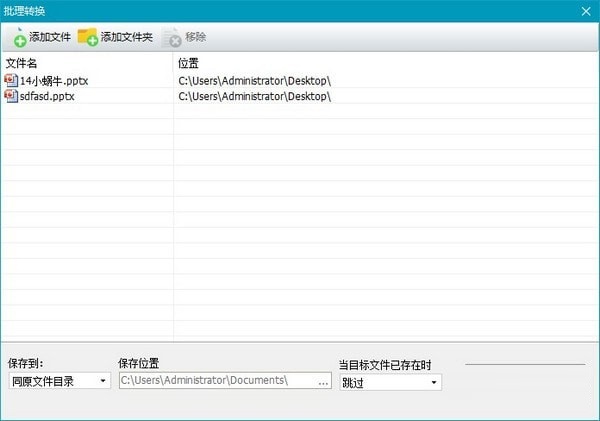This screenshot has height=421, width=600.
Task: Browse save location via the ... button
Action: 324,381
